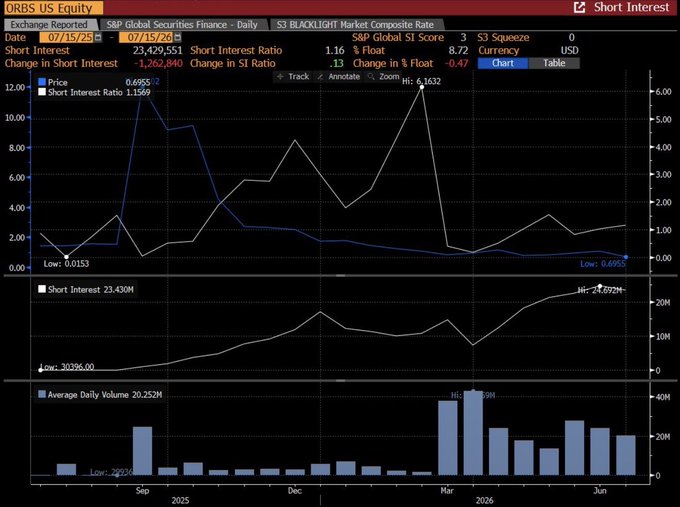
Task: Open the end date calendar picker icon
Action: click(177, 37)
